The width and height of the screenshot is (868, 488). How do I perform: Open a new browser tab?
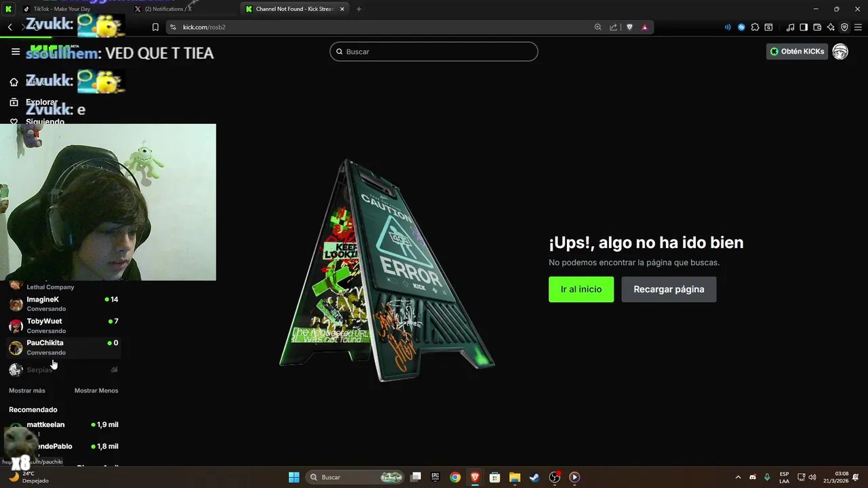coord(359,9)
